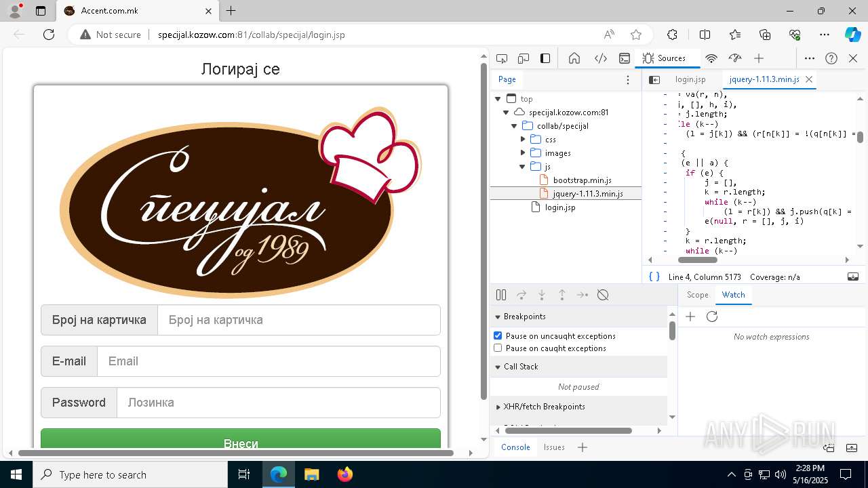Expand the images folder
868x488 pixels.
click(x=523, y=153)
